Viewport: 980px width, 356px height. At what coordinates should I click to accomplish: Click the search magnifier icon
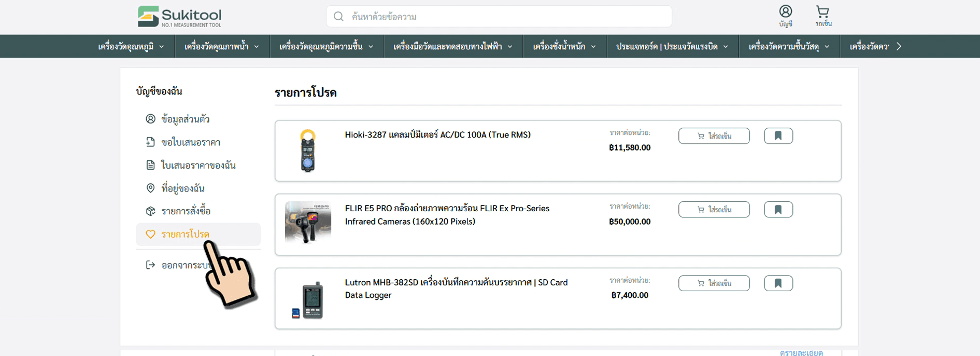click(x=338, y=17)
